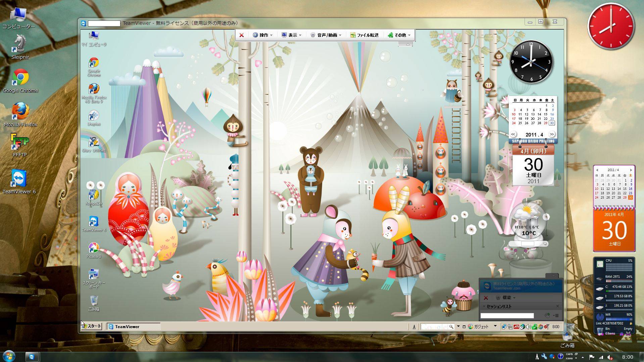Click the CPU meter icon in system gadget
Screen dimensions: 644x362
[600, 264]
